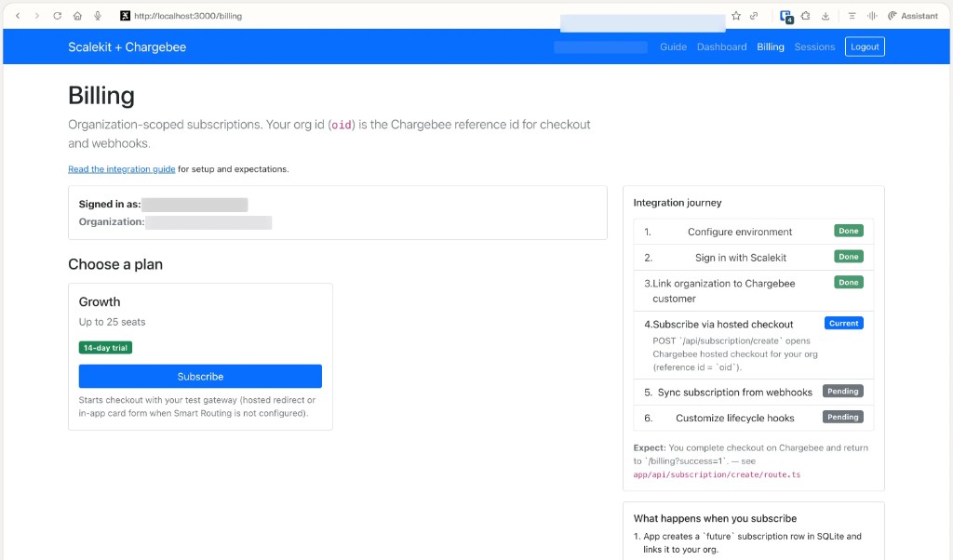Select the Billing nav item
This screenshot has width=953, height=560.
click(770, 47)
